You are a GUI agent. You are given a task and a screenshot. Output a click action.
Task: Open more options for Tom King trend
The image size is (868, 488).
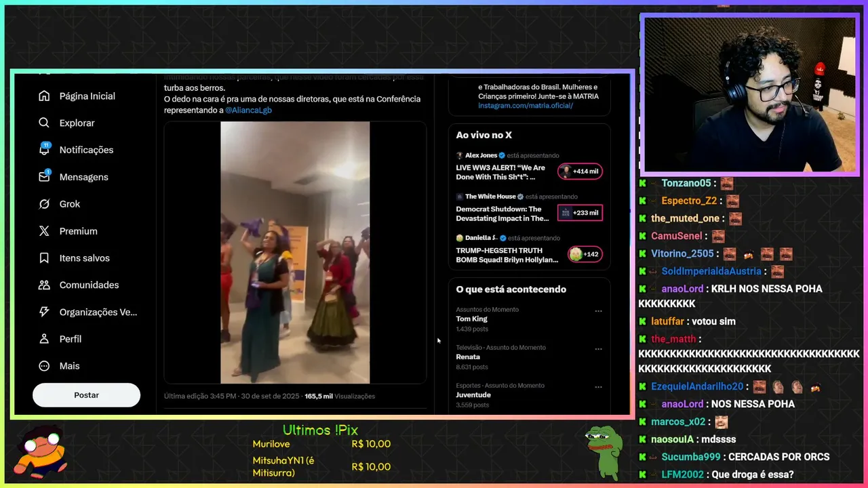click(x=598, y=311)
